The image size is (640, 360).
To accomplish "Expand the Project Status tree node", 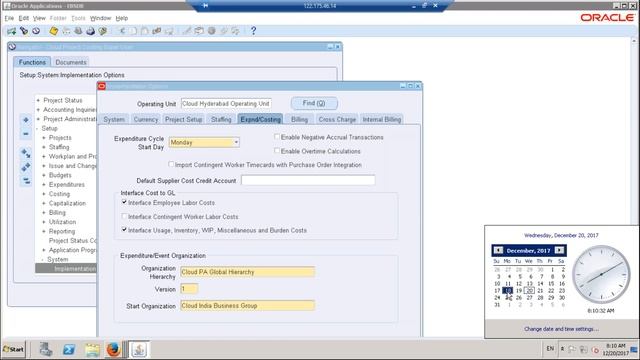I will pyautogui.click(x=38, y=100).
